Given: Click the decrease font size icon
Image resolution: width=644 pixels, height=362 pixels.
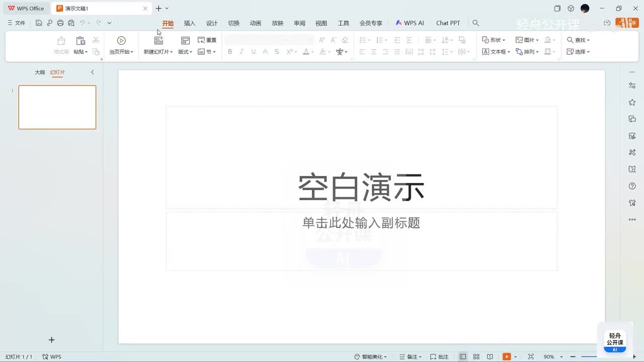Looking at the screenshot, I should tap(333, 40).
